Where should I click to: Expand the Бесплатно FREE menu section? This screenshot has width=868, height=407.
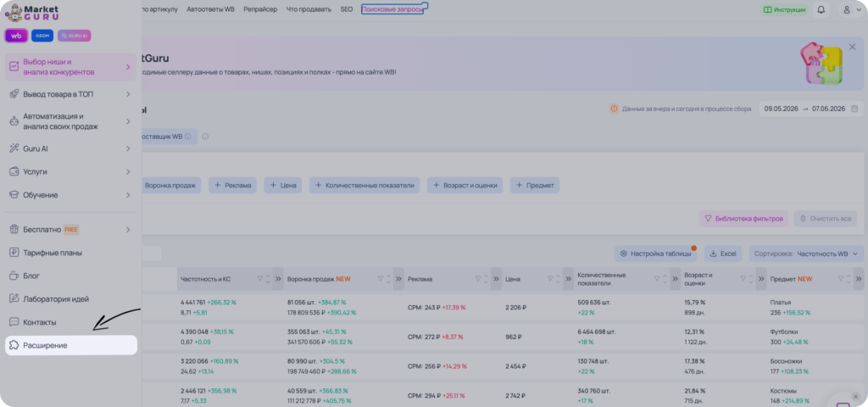[x=71, y=229]
